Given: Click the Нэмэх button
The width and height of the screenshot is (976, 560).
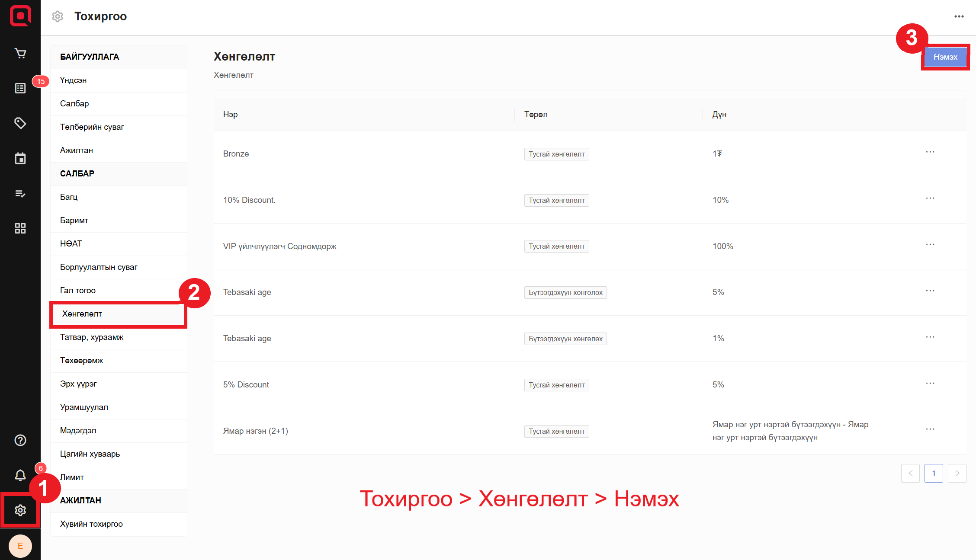Looking at the screenshot, I should tap(945, 57).
